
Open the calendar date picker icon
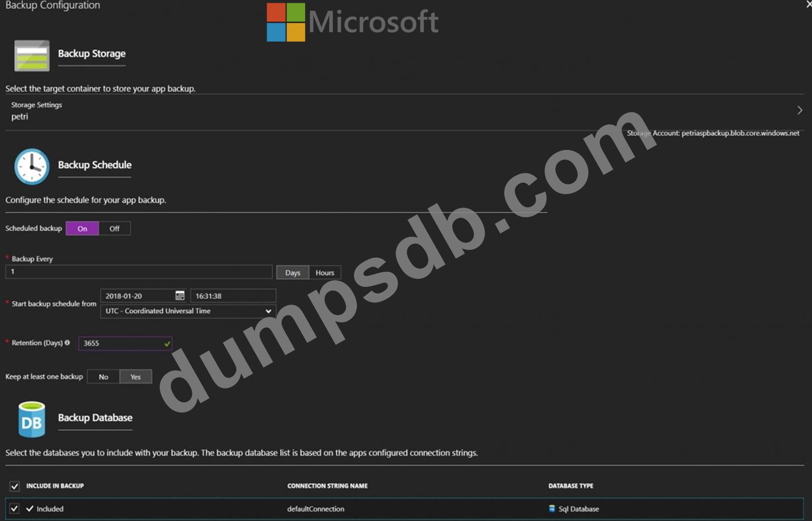(x=180, y=296)
